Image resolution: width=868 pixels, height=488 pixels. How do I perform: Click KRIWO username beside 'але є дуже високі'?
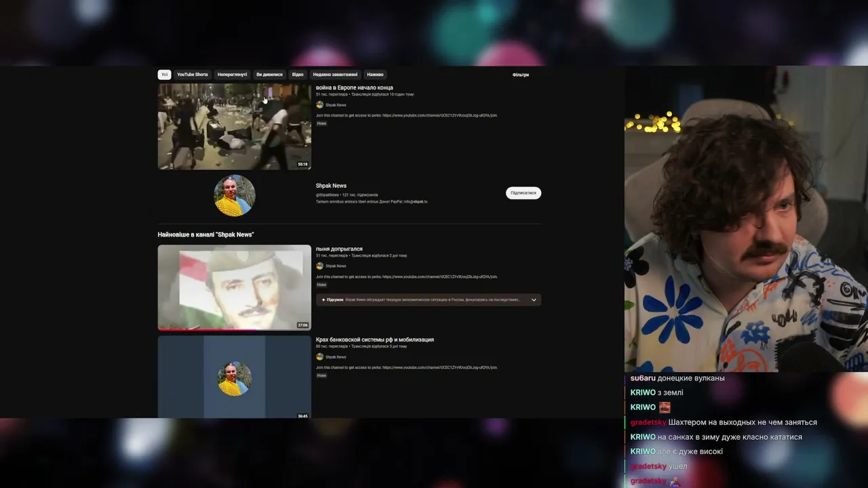(x=643, y=452)
